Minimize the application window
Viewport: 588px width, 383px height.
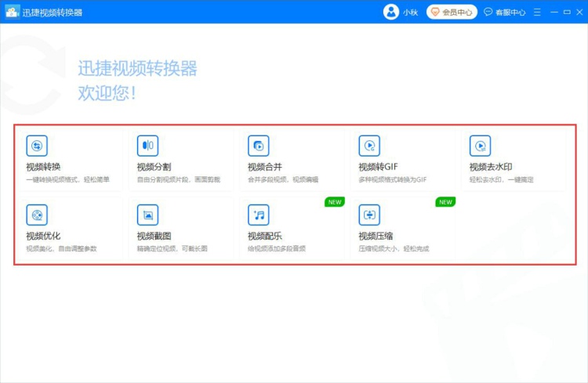[x=554, y=13]
